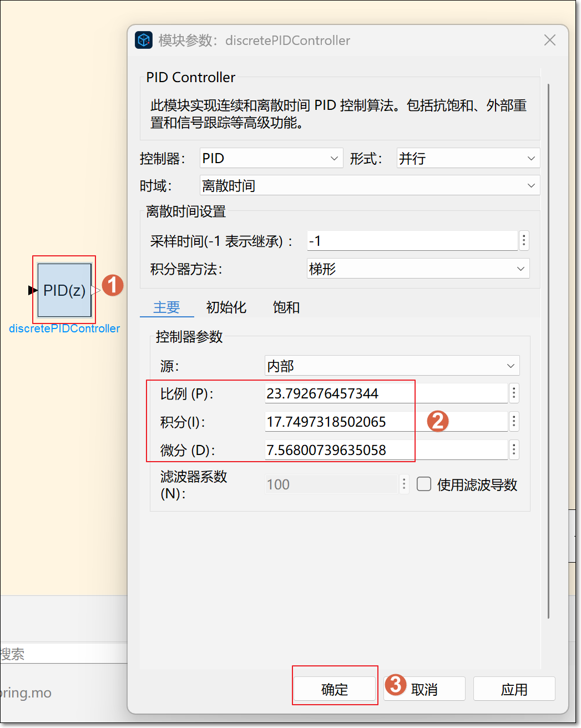The width and height of the screenshot is (581, 728).
Task: Click the 比例 (P) value field
Action: [386, 393]
